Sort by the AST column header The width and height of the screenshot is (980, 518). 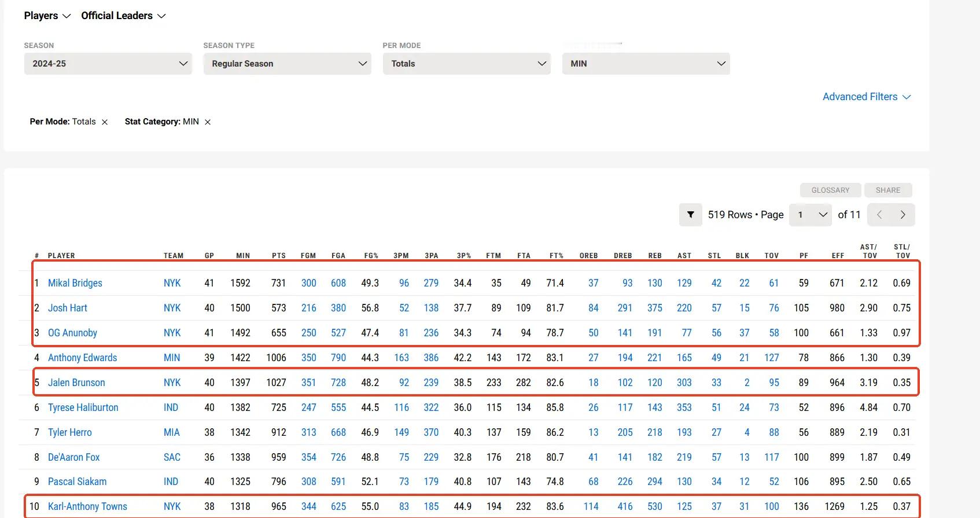[684, 256]
